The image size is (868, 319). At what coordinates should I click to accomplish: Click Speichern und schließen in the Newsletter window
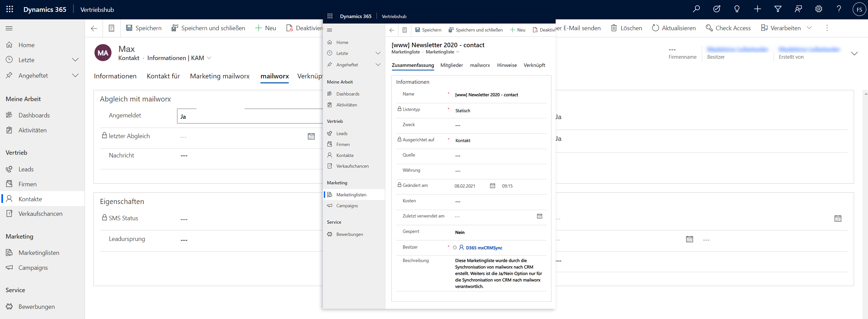click(475, 30)
